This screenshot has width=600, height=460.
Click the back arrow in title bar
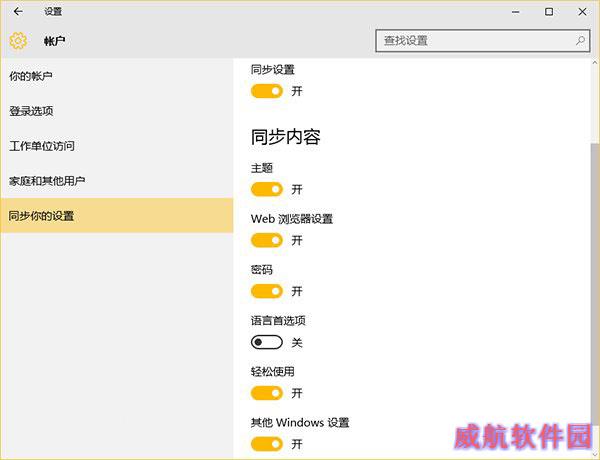18,11
